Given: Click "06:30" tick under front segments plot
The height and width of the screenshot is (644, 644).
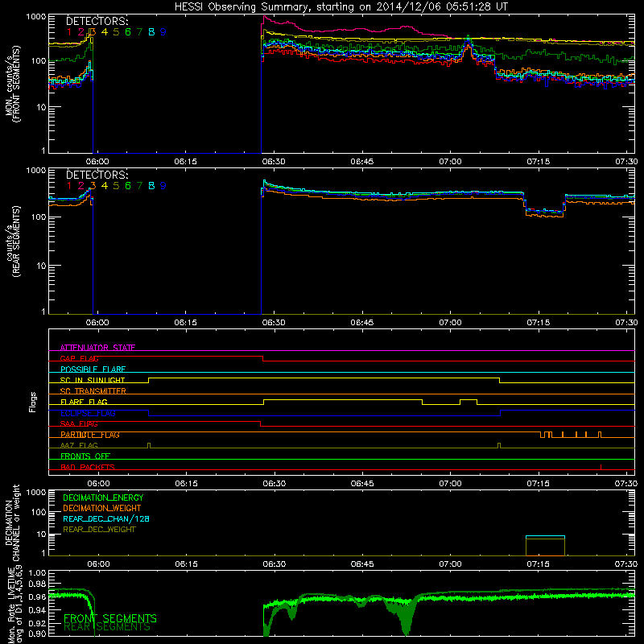Looking at the screenshot, I should pyautogui.click(x=274, y=162).
